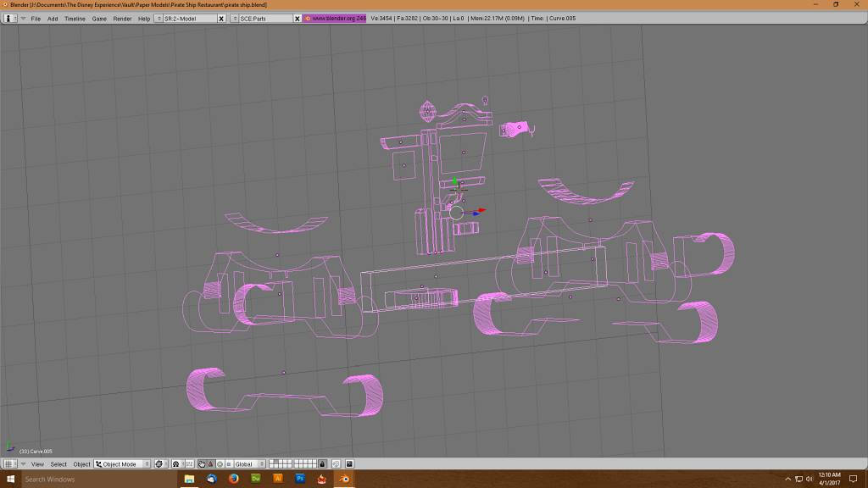This screenshot has width=868, height=488.
Task: Toggle layer 6 button in second layer block
Action: pos(298,462)
